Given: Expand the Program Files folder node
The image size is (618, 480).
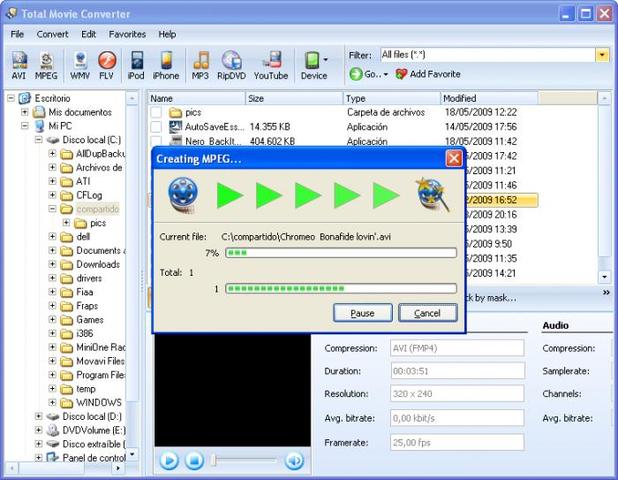Looking at the screenshot, I should pos(52,375).
